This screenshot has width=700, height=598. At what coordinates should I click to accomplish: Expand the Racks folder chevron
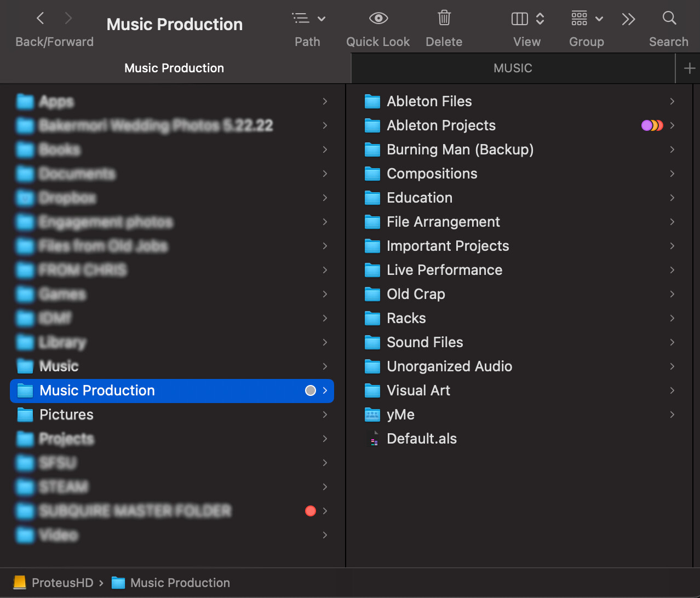[672, 318]
